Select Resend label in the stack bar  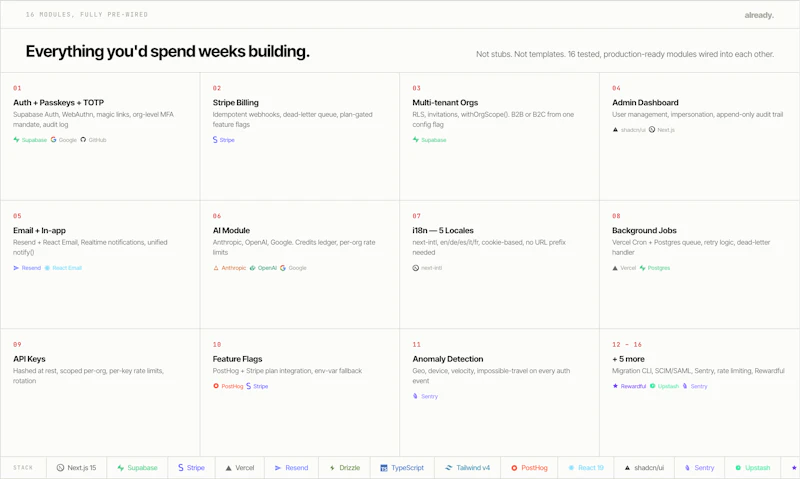tap(297, 468)
